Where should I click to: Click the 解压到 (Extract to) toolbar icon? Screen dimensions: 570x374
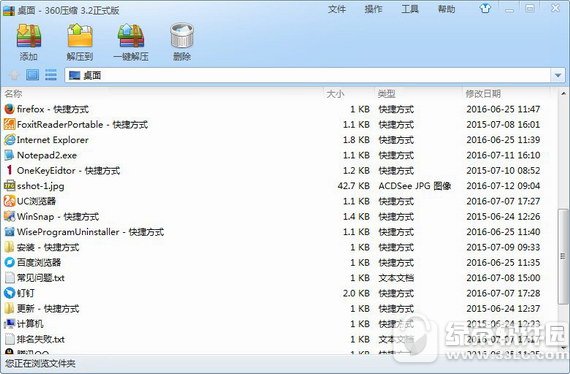[80, 36]
